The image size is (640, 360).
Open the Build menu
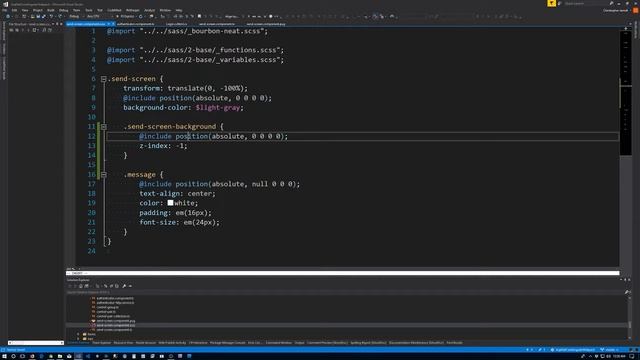pyautogui.click(x=51, y=10)
